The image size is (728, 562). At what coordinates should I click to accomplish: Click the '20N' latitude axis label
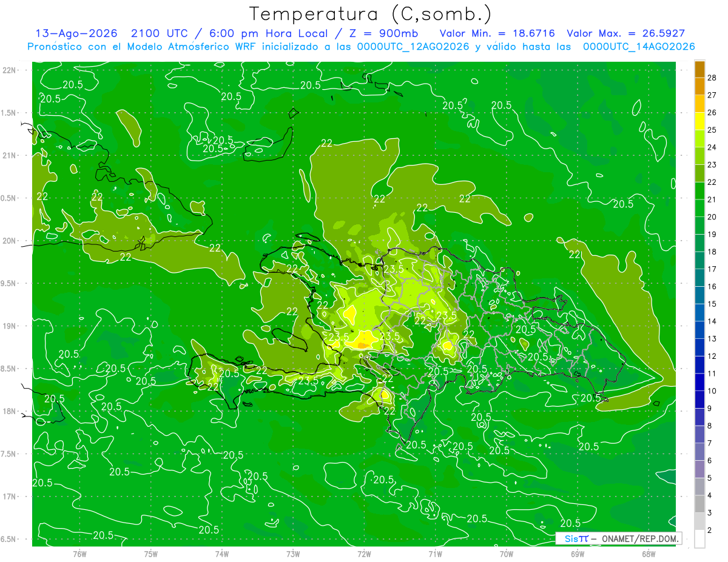click(x=9, y=241)
